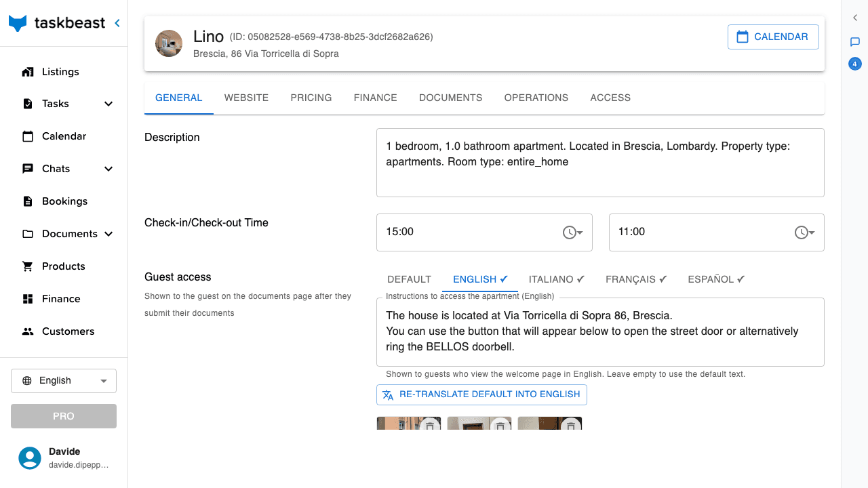Click the address Brescia, 86 Via Torricella di Sopra
Image resolution: width=868 pixels, height=488 pixels.
click(266, 54)
